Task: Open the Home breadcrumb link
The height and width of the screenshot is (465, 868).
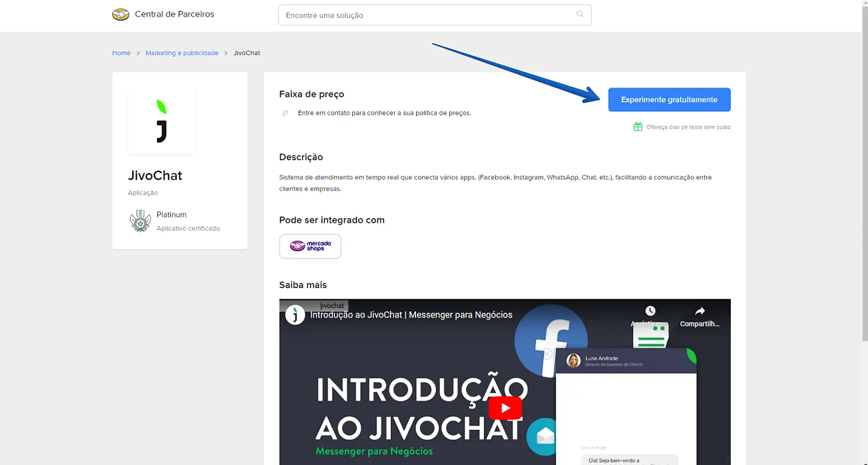Action: (121, 53)
